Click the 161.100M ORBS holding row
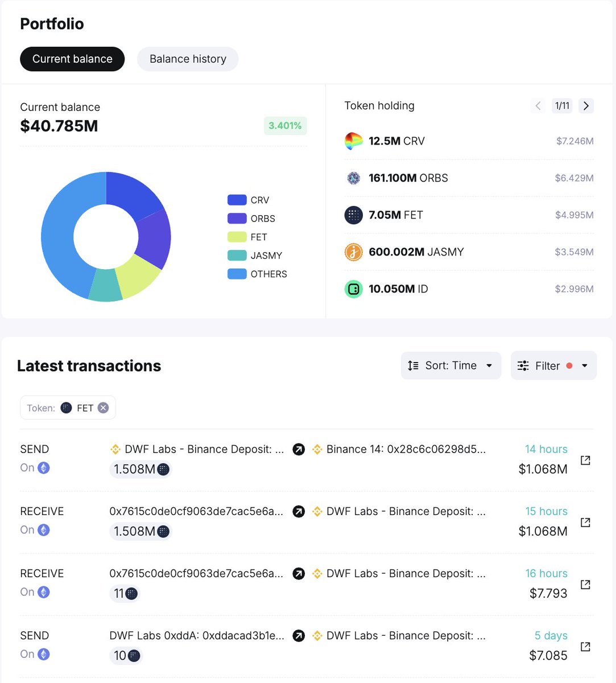This screenshot has width=616, height=683. click(469, 178)
